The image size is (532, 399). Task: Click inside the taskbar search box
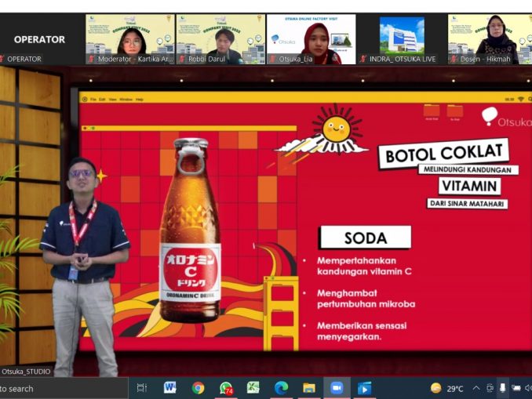coord(64,389)
